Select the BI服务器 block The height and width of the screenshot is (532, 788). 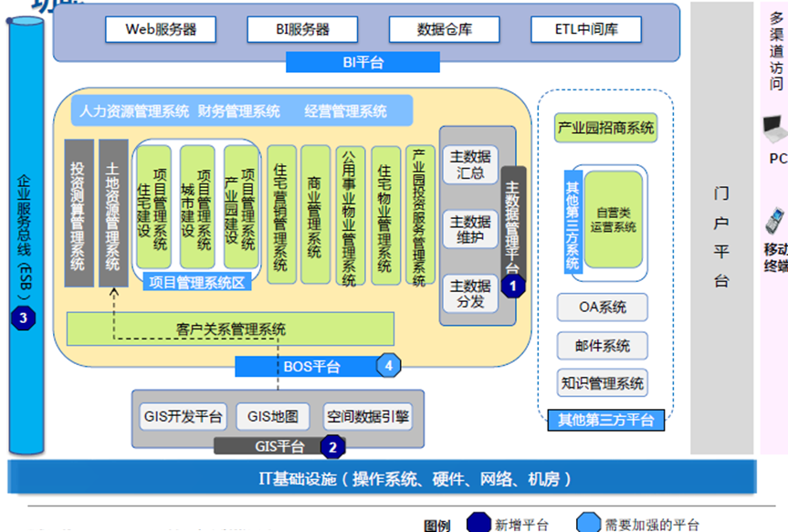point(301,29)
